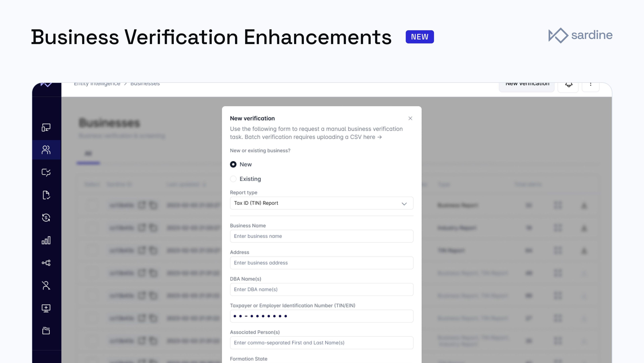Follow the CSV here batch upload link
Image resolution: width=644 pixels, height=363 pixels.
[366, 137]
